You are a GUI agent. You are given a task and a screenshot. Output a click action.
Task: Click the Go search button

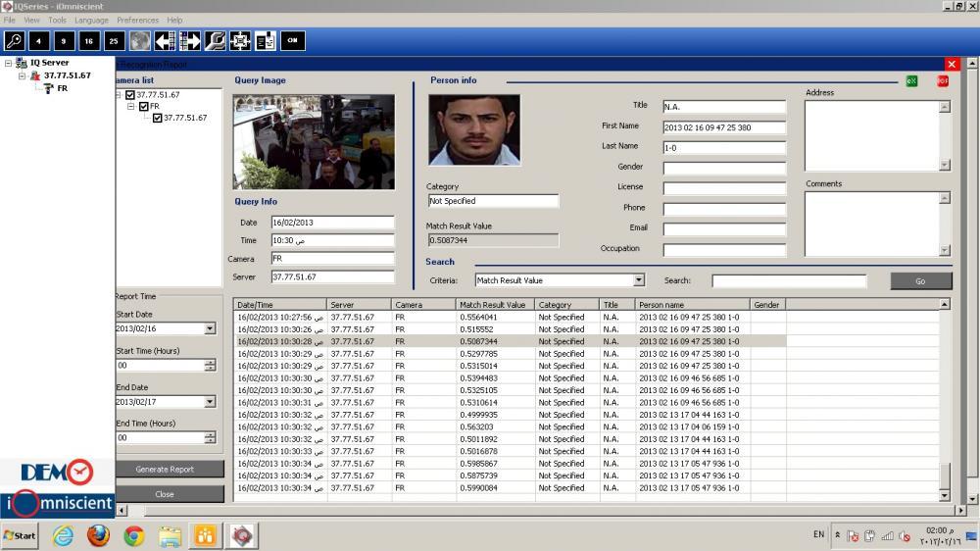pyautogui.click(x=920, y=281)
